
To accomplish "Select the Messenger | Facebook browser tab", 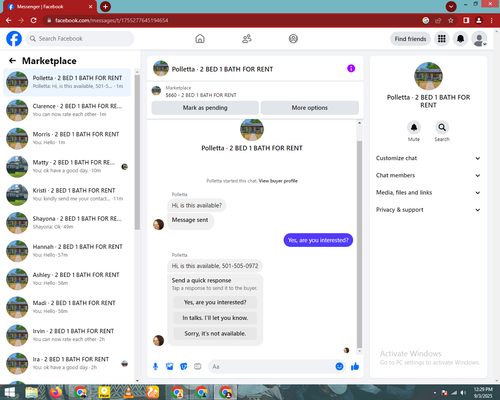I will (50, 7).
